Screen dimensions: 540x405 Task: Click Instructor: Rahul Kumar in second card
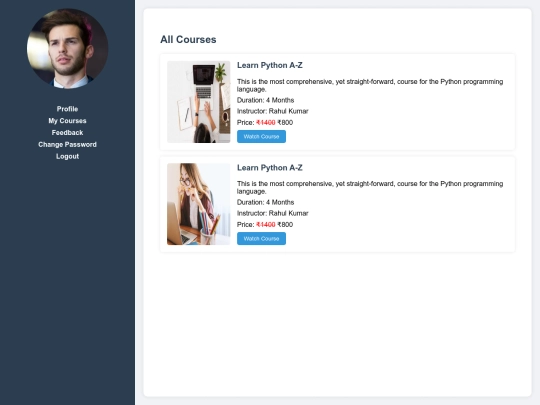coord(272,213)
